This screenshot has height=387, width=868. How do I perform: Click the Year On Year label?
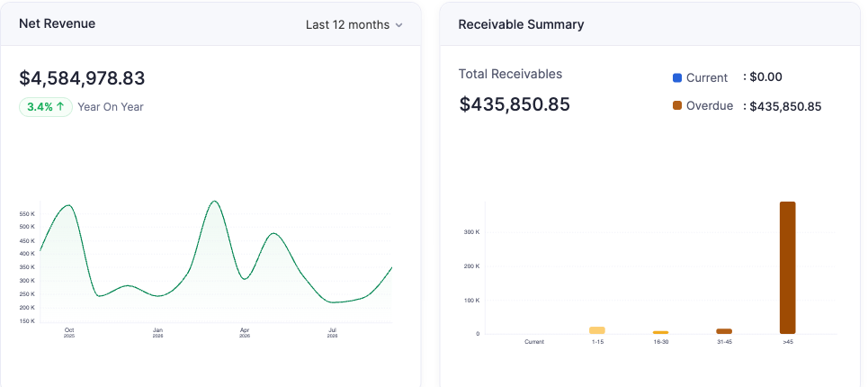(x=110, y=107)
